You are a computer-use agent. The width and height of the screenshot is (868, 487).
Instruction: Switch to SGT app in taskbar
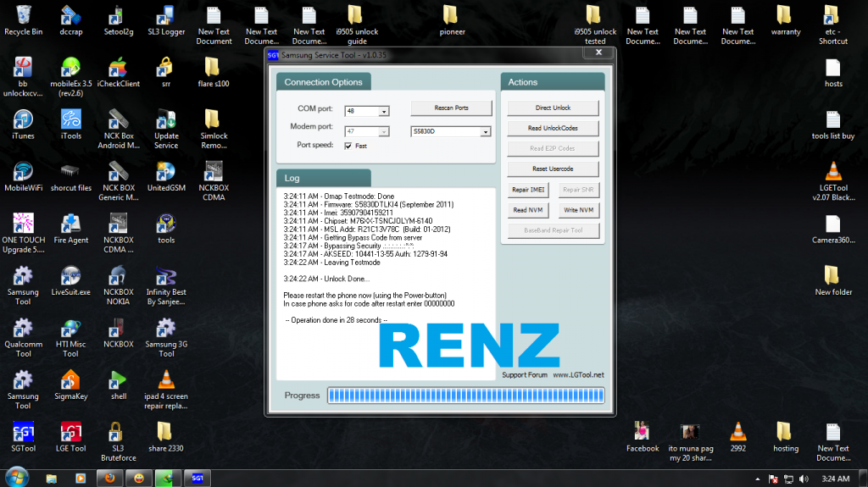(197, 479)
